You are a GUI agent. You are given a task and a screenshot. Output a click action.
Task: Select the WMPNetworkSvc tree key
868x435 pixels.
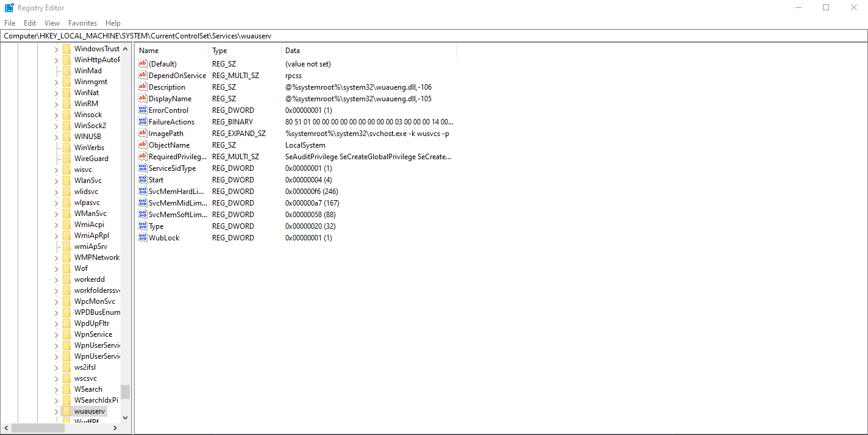[x=96, y=257]
